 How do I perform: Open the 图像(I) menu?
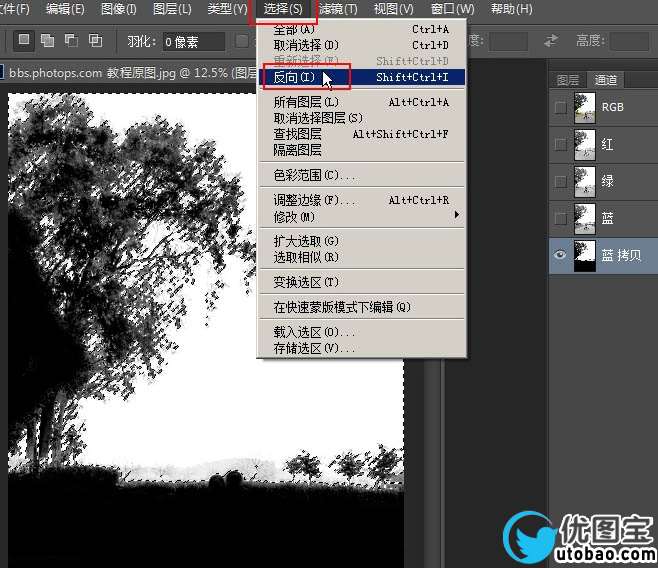(x=119, y=9)
